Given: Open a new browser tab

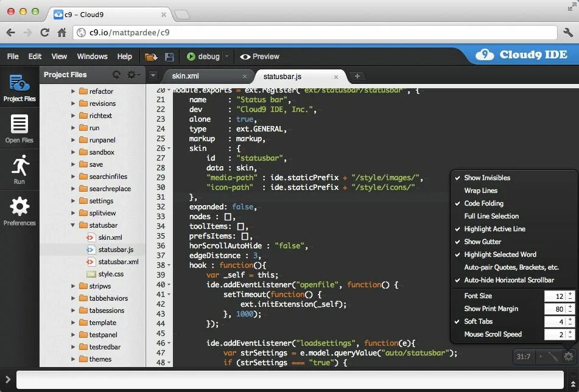Looking at the screenshot, I should coord(181,15).
